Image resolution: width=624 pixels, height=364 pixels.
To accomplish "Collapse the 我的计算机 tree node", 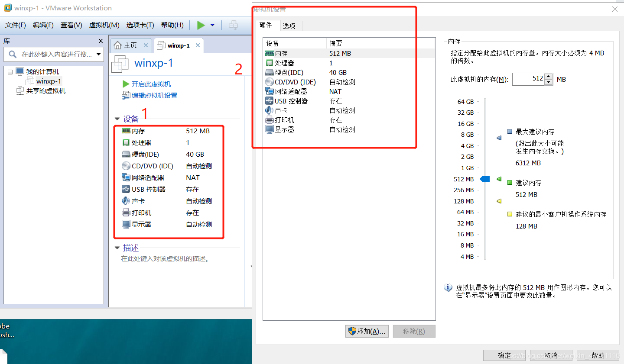I will [10, 72].
